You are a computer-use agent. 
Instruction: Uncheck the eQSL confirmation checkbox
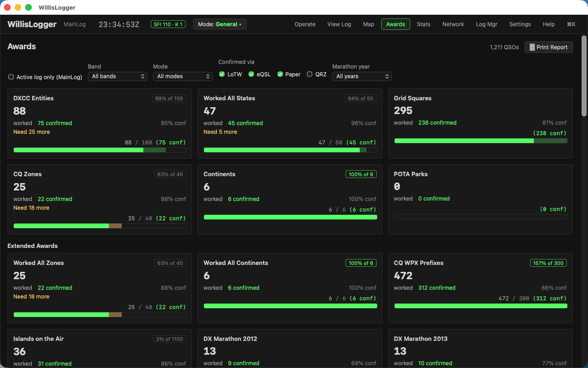coord(251,74)
